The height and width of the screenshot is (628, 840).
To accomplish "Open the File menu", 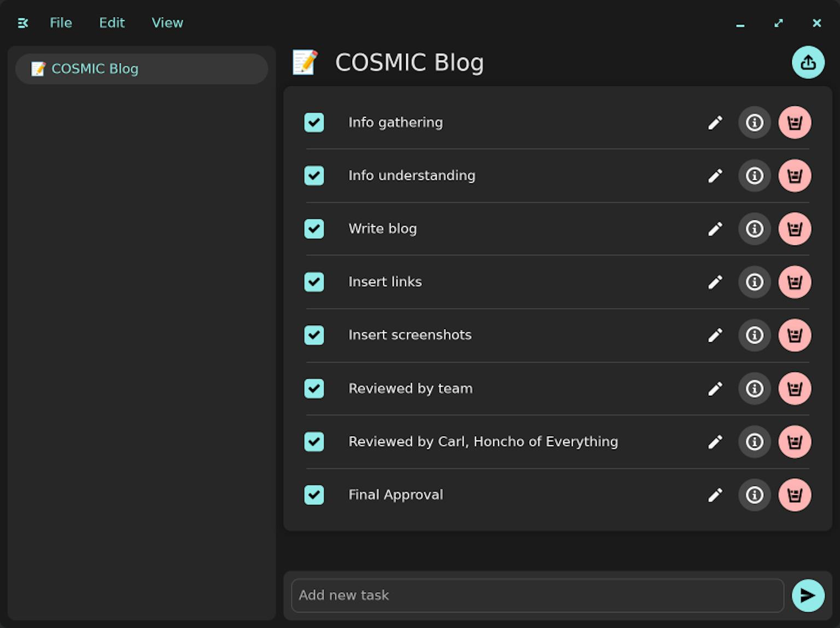I will 61,23.
